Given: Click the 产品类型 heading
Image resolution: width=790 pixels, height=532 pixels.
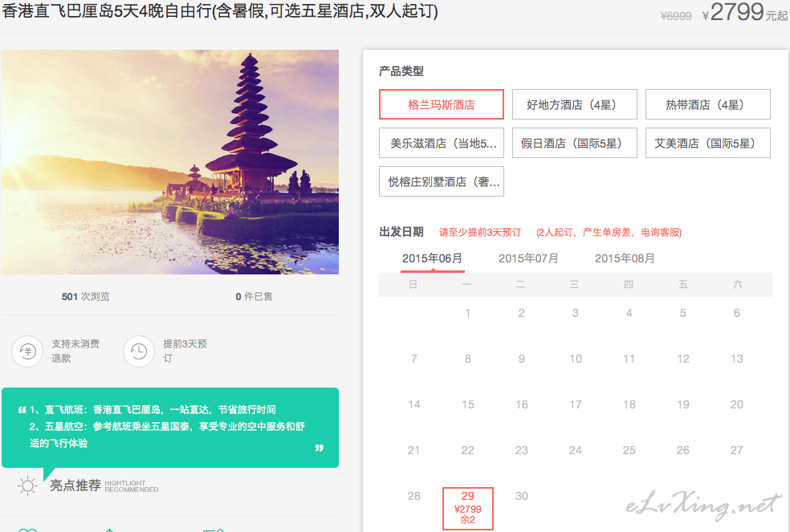Looking at the screenshot, I should tap(401, 71).
